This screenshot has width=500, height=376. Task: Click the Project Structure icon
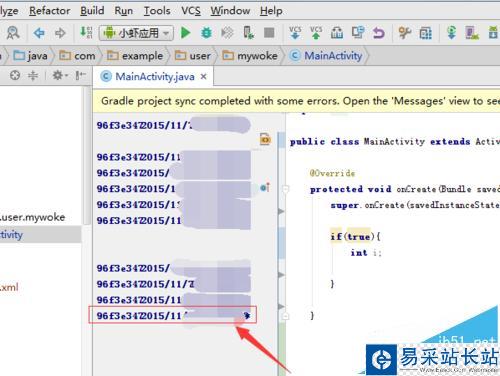(426, 33)
